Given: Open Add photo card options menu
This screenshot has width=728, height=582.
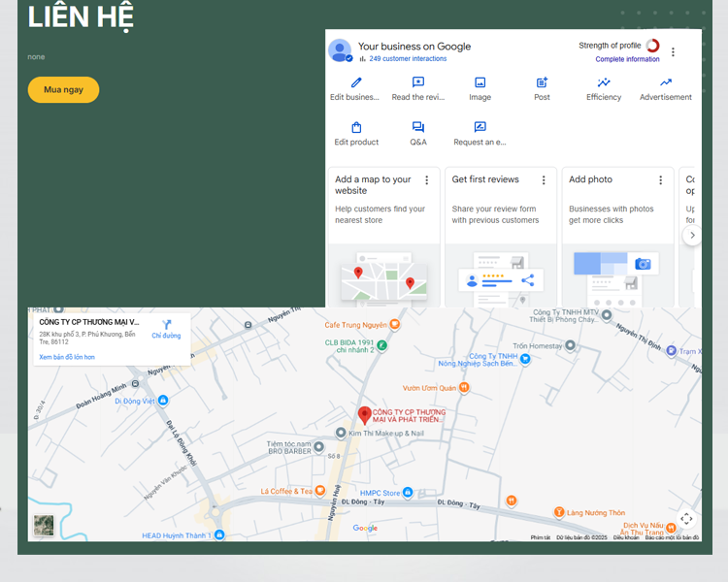Looking at the screenshot, I should pos(661,180).
